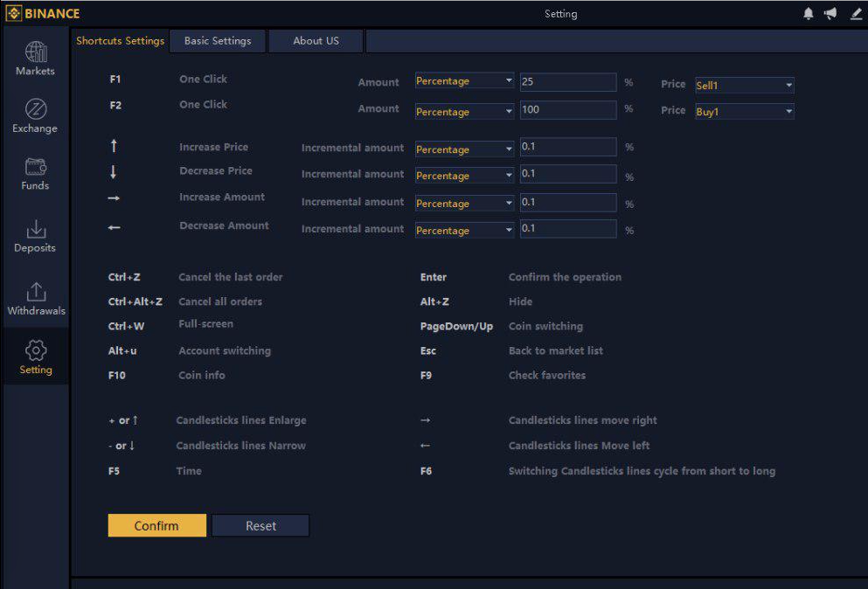Screen dimensions: 868x589
Task: Open the Markets section in sidebar
Action: click(x=36, y=59)
